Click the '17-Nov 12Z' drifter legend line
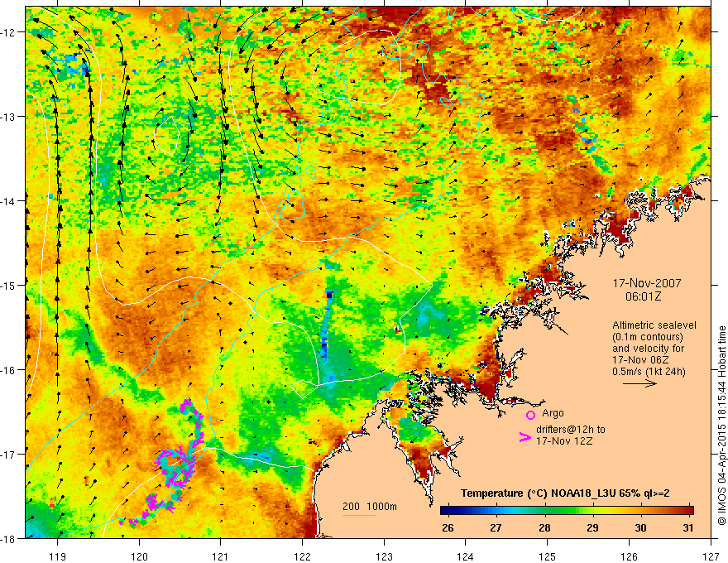This screenshot has width=728, height=563. pyautogui.click(x=564, y=440)
